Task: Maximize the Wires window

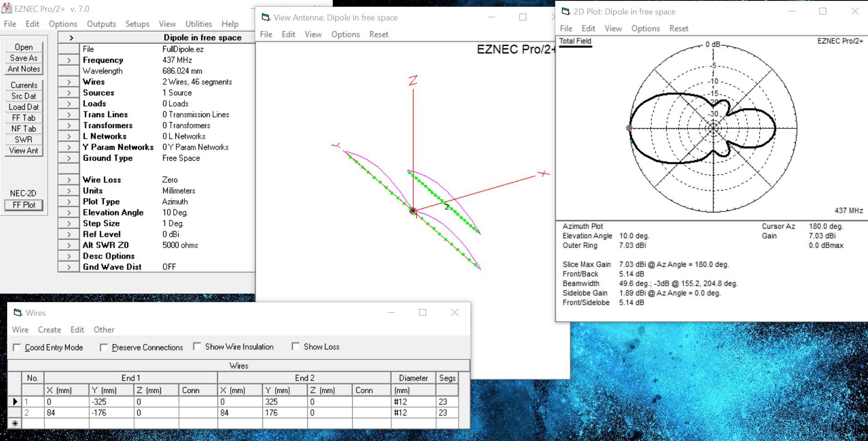Action: (x=422, y=312)
